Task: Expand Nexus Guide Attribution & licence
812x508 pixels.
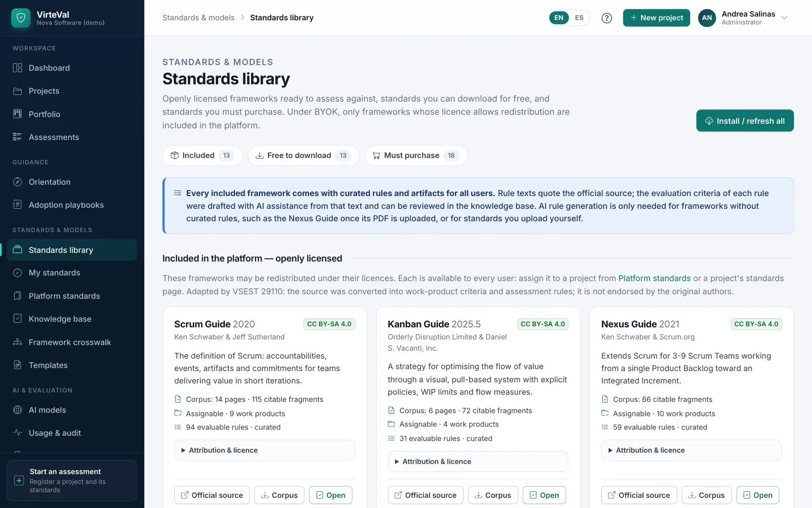Action: (691, 450)
